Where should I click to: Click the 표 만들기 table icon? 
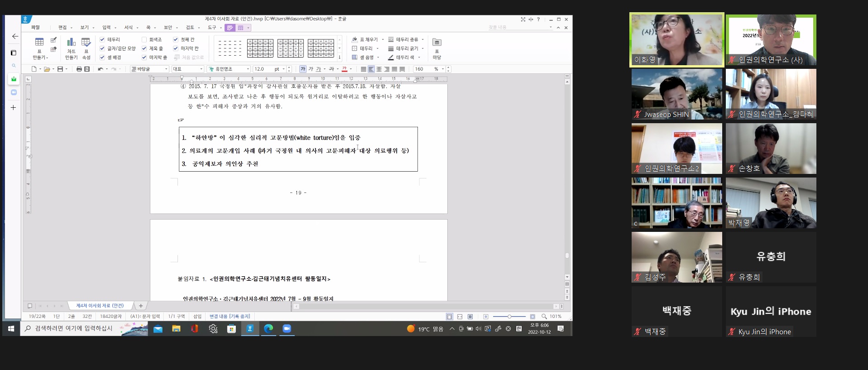39,42
